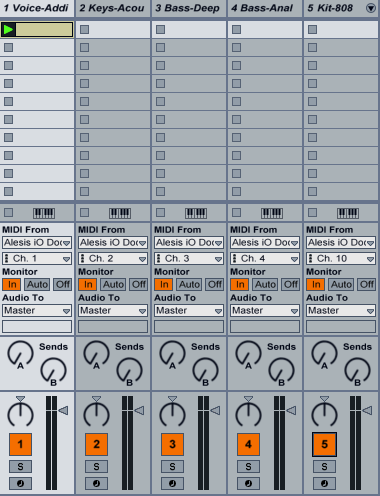Viewport: 380px width, 496px height.
Task: Launch the playing clip in 1 Voice-Addi
Action: click(8, 30)
